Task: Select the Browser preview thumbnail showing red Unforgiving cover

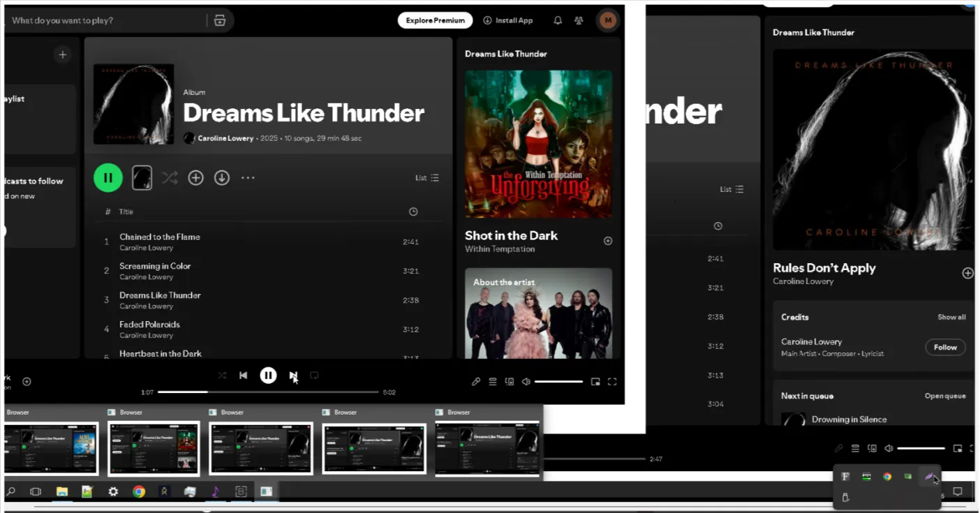Action: [154, 448]
